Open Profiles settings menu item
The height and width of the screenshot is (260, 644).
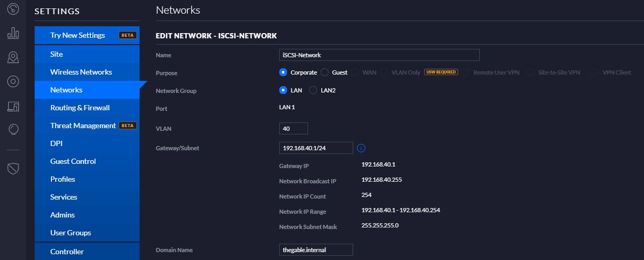87,179
